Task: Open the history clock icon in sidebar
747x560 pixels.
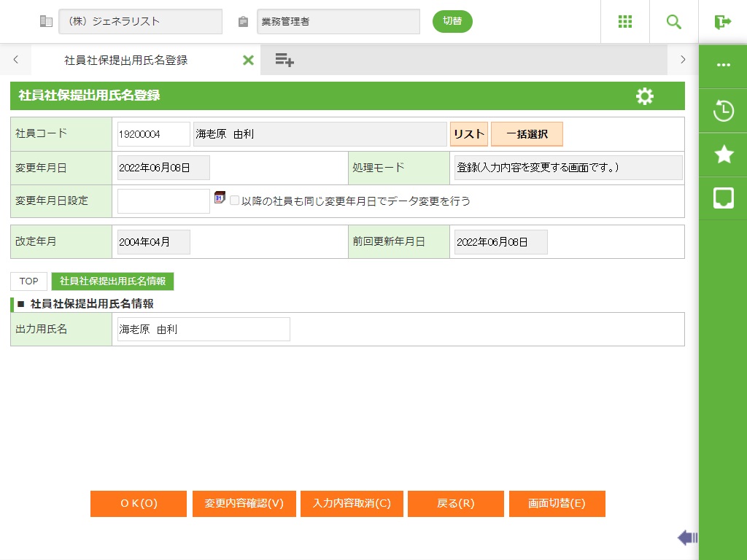Action: 723,112
